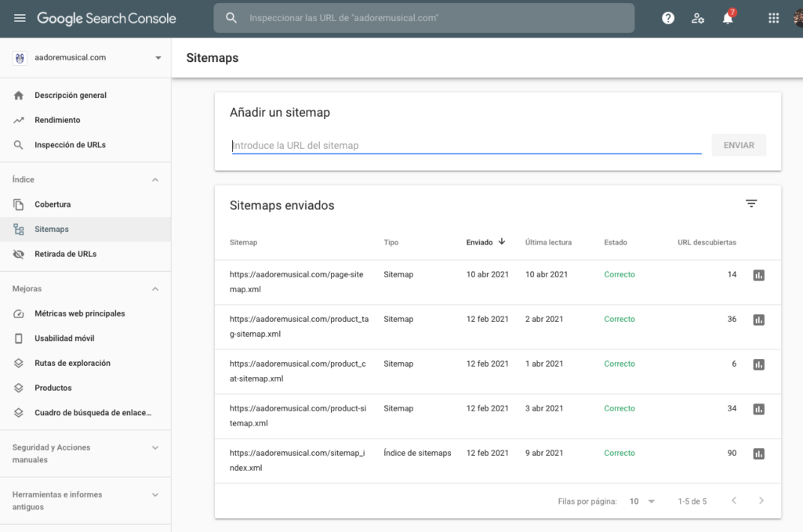Click the layers icon beside Productos
This screenshot has width=803, height=532.
[x=19, y=388]
